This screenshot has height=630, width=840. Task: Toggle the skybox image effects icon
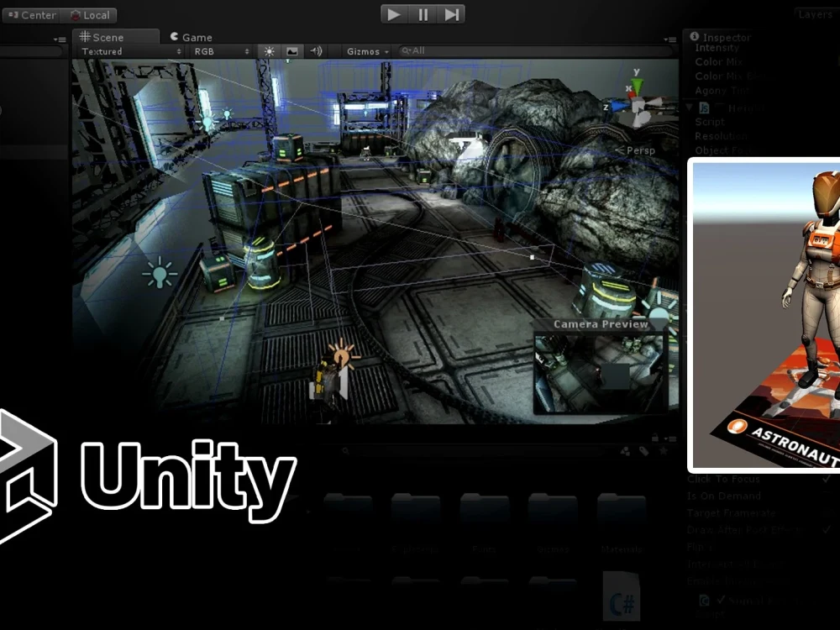[x=292, y=51]
